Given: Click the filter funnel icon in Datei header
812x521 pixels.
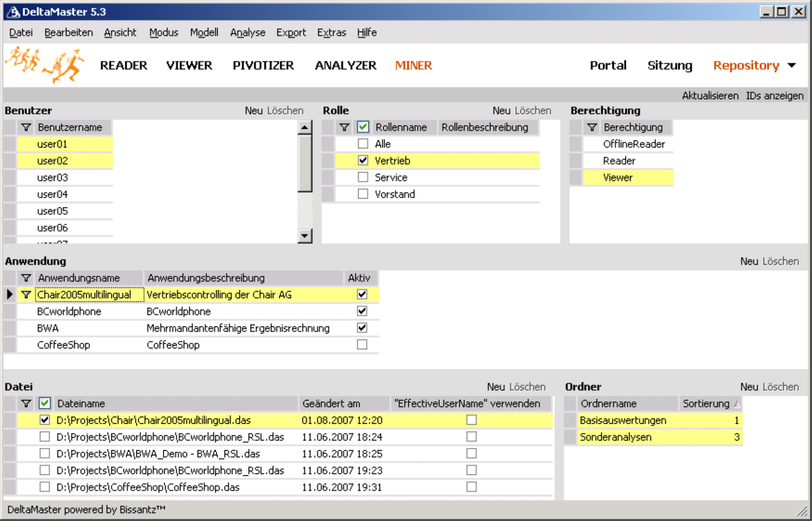Looking at the screenshot, I should tap(26, 404).
